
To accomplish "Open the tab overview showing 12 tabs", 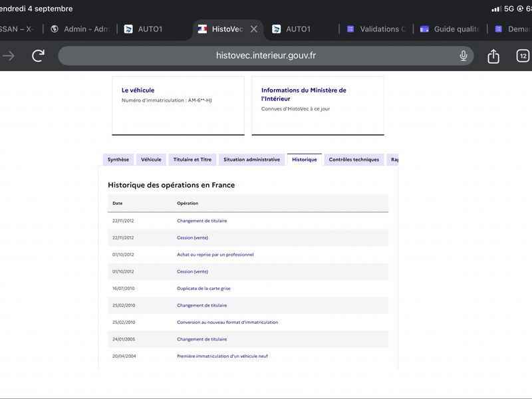I will coord(523,56).
